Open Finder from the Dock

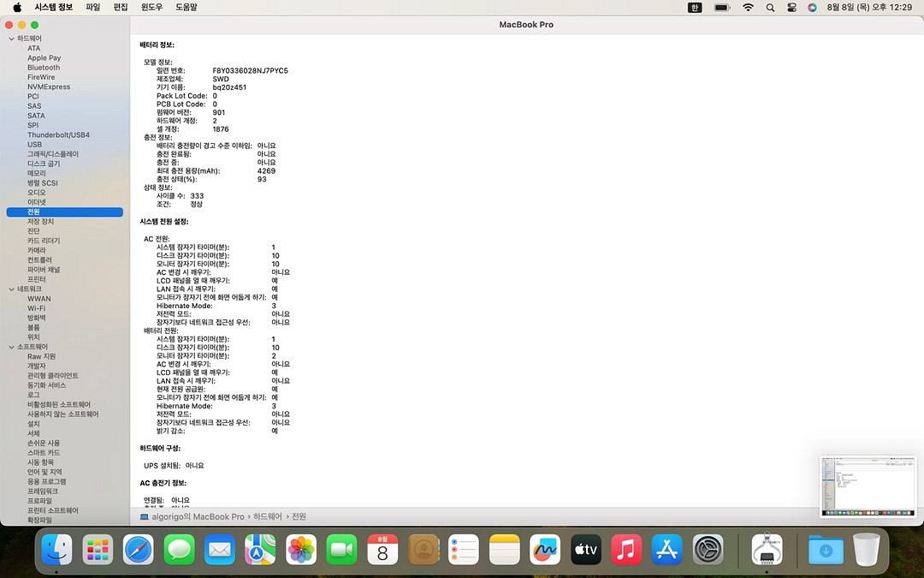coord(57,550)
